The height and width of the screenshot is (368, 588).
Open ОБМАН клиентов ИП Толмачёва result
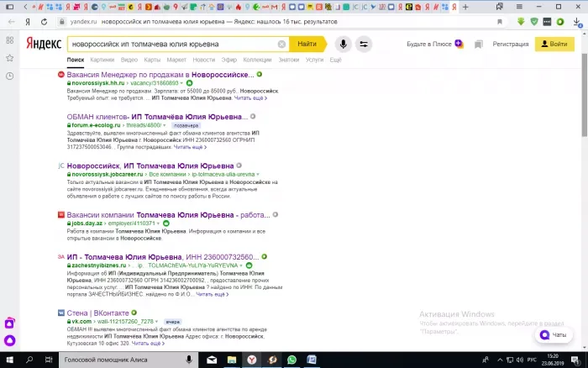pos(157,117)
